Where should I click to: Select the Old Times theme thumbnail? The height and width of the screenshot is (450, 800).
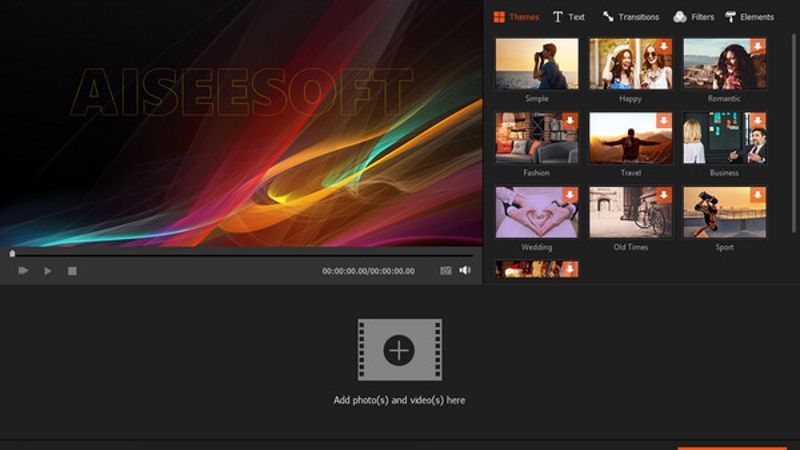point(631,212)
